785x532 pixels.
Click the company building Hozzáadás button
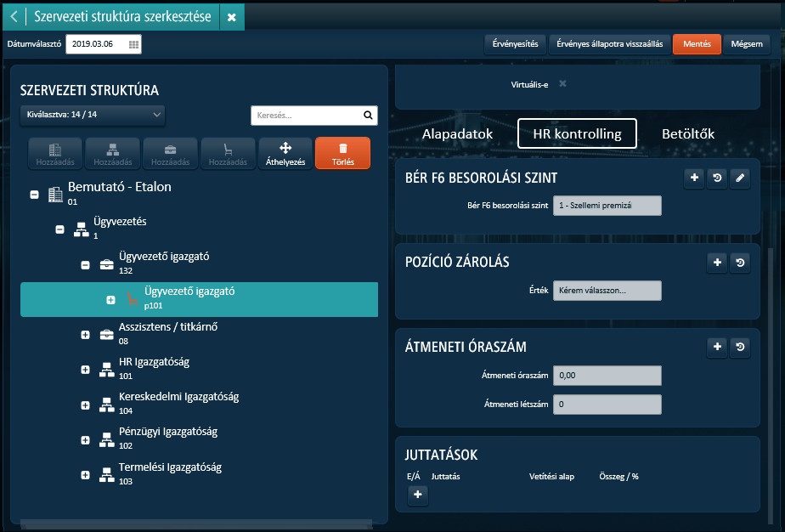click(55, 153)
